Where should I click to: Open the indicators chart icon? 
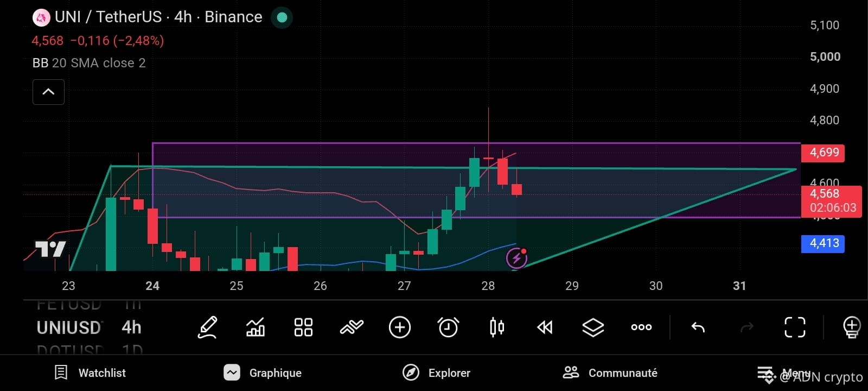[x=256, y=327]
